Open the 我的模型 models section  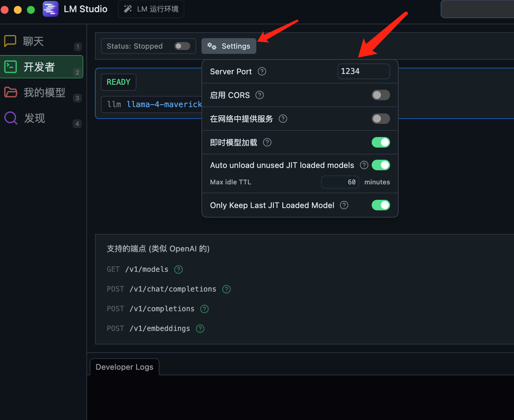(x=41, y=92)
